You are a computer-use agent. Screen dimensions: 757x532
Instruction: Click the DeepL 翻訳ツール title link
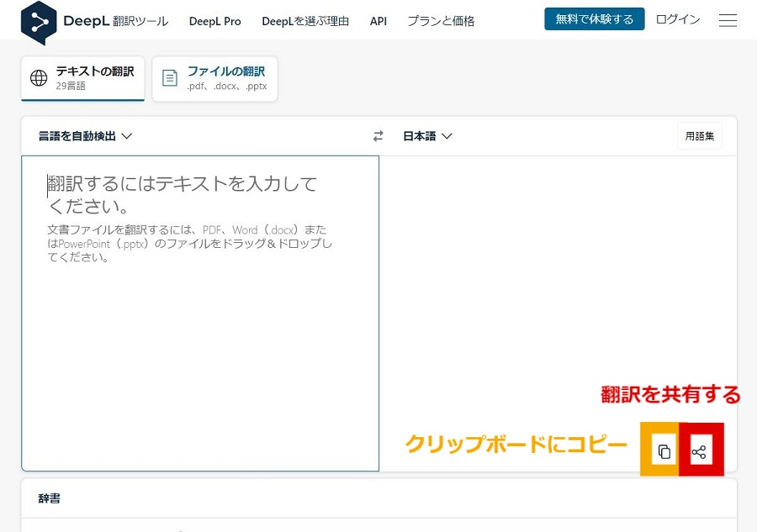tap(116, 21)
